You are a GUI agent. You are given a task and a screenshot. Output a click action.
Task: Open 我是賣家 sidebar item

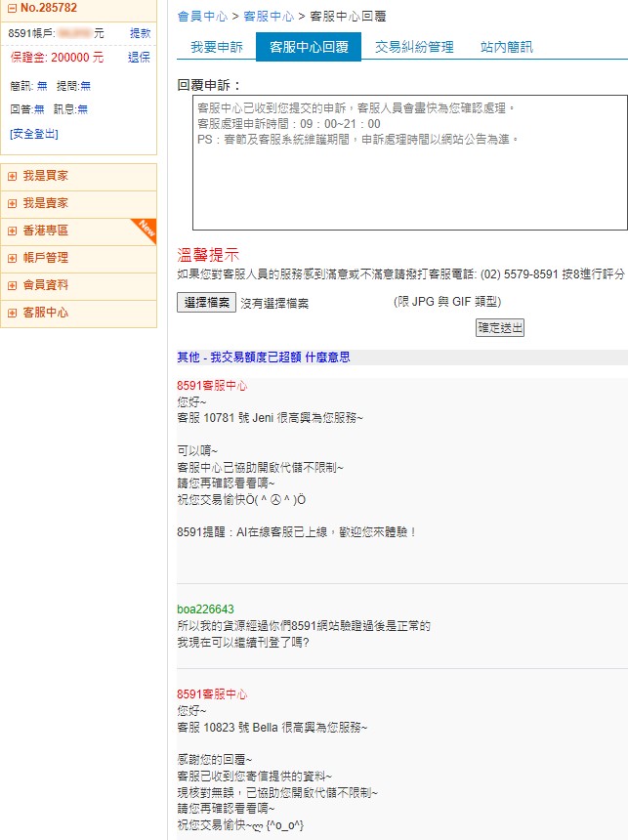[x=46, y=203]
